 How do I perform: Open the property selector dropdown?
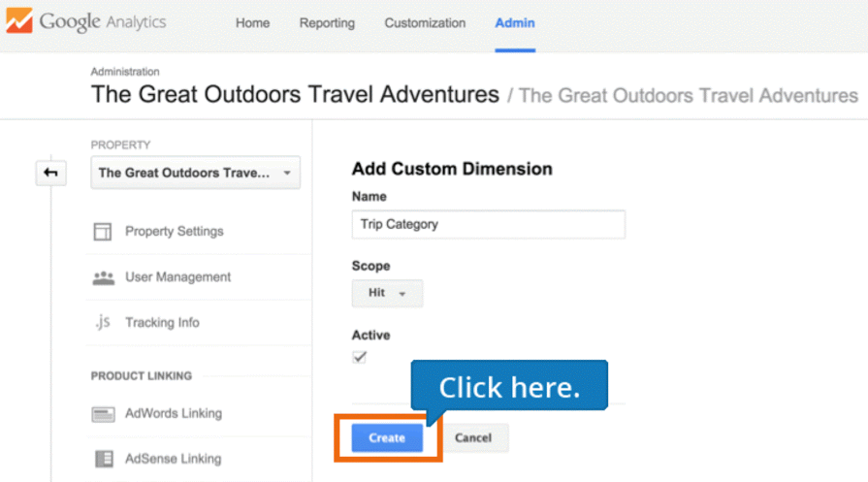tap(195, 173)
